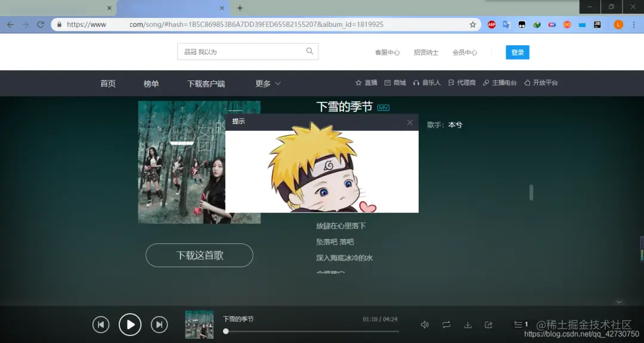Click browser forward arrow
The width and height of the screenshot is (644, 343).
26,24
